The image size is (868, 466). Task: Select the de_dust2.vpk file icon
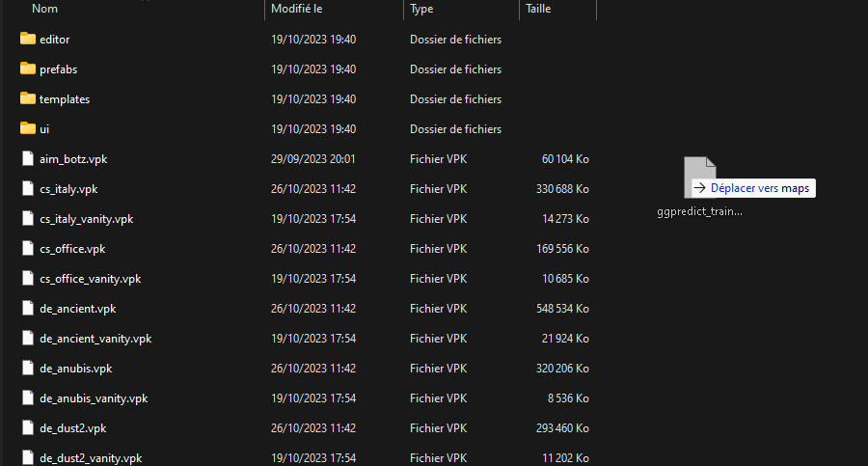28,428
